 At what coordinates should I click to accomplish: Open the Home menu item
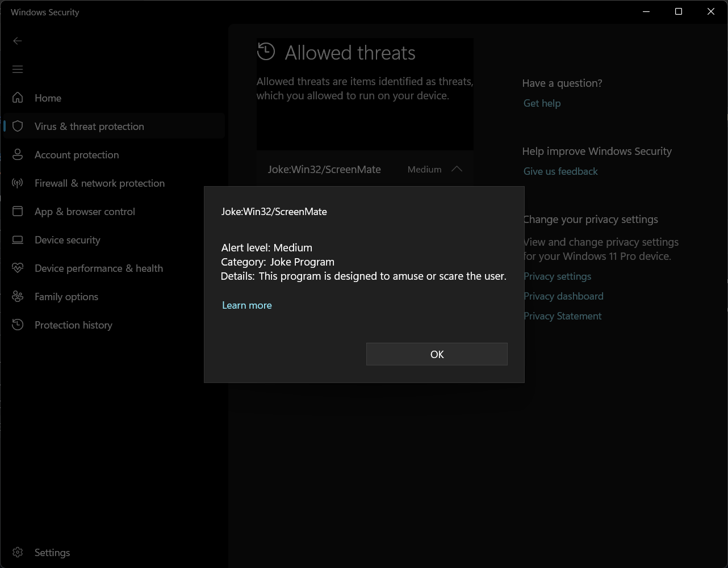(48, 98)
